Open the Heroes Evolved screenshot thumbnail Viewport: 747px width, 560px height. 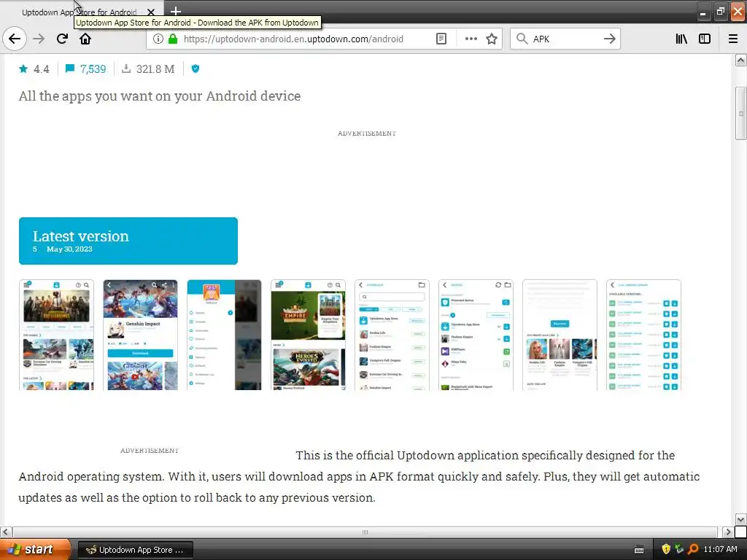point(309,335)
